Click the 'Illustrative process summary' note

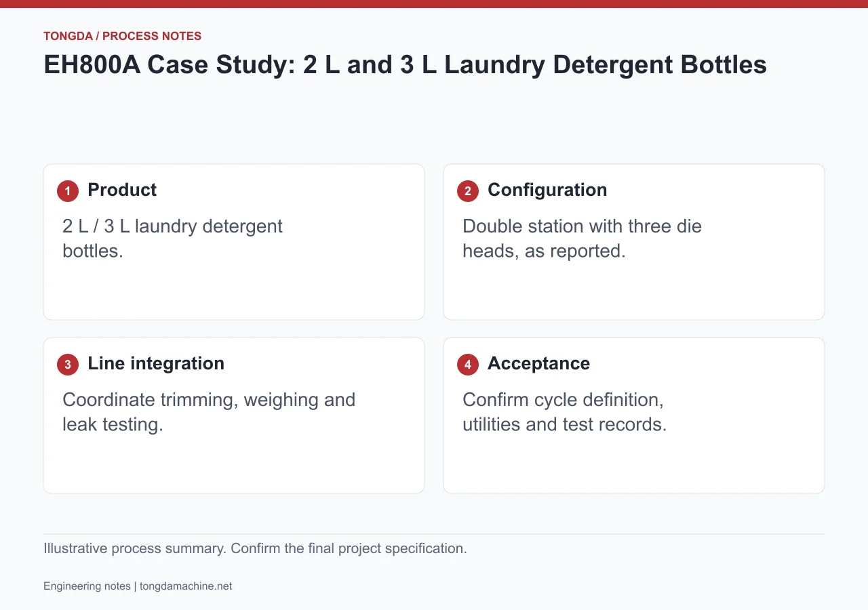[x=255, y=548]
